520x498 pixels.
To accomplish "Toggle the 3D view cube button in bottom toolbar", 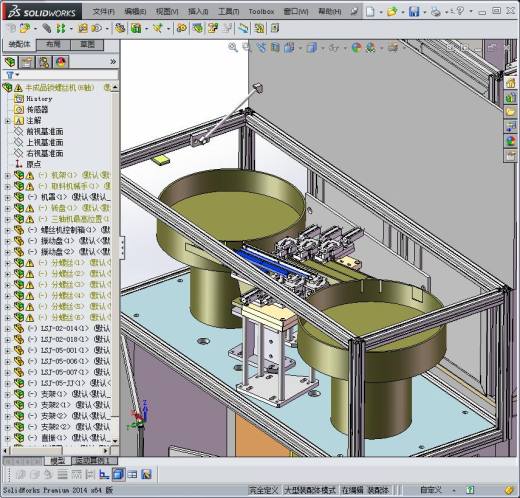I will coord(117,474).
